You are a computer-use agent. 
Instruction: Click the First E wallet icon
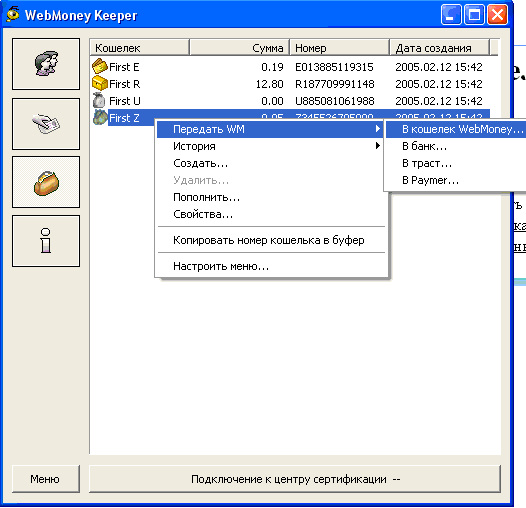(x=99, y=66)
